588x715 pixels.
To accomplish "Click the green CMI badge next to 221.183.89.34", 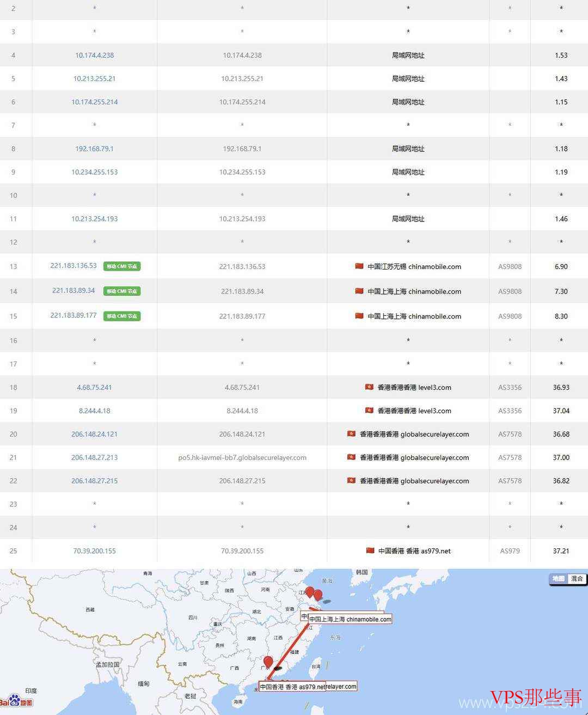I will tap(122, 291).
